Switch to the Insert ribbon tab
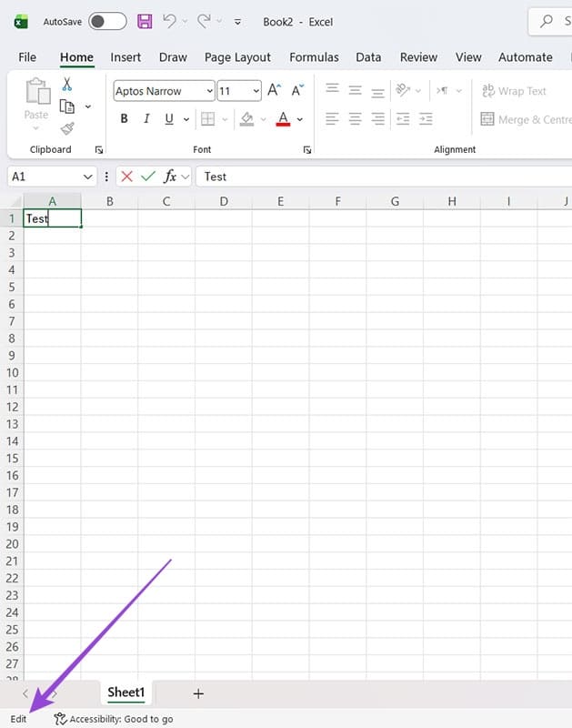The height and width of the screenshot is (728, 572). (125, 56)
